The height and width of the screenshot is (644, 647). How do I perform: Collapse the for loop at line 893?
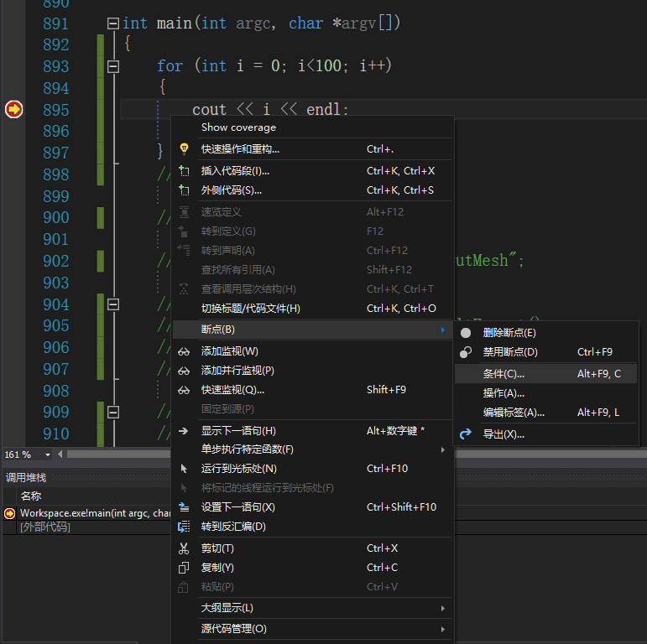pyautogui.click(x=113, y=66)
